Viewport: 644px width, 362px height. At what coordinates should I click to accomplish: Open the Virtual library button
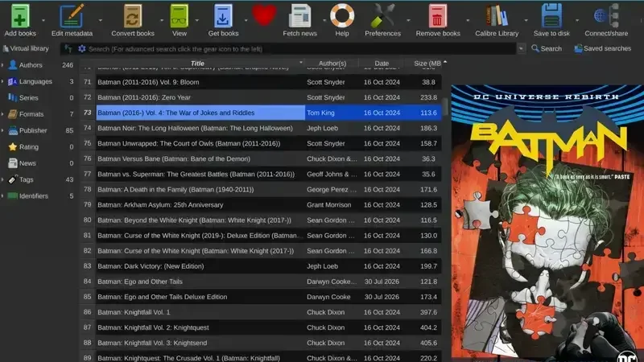click(x=26, y=48)
